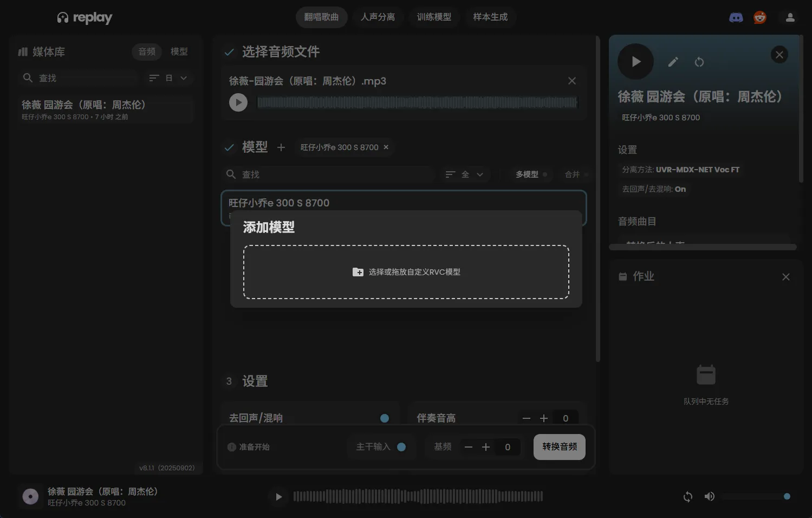Click the edit pencil icon on song panel

[673, 62]
